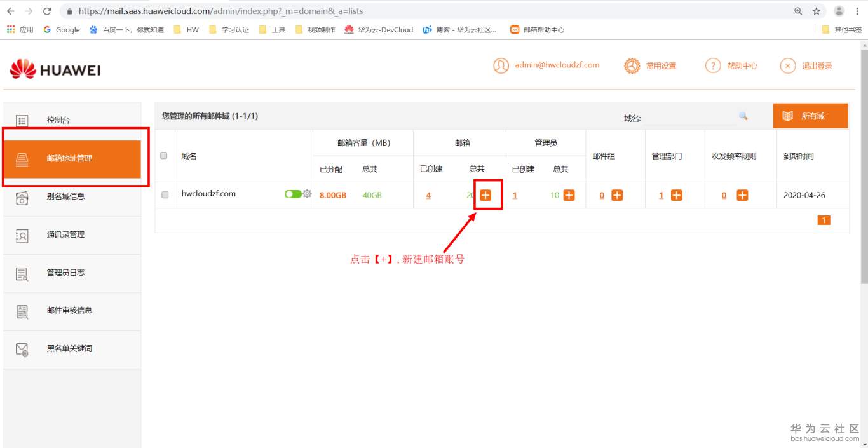Click the domain search magnifier icon
The width and height of the screenshot is (868, 448).
(x=743, y=116)
